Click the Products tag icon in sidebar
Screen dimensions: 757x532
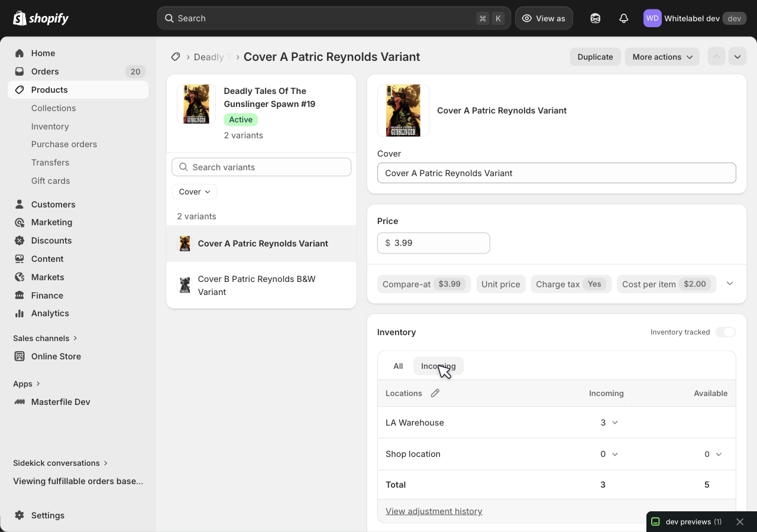(20, 90)
